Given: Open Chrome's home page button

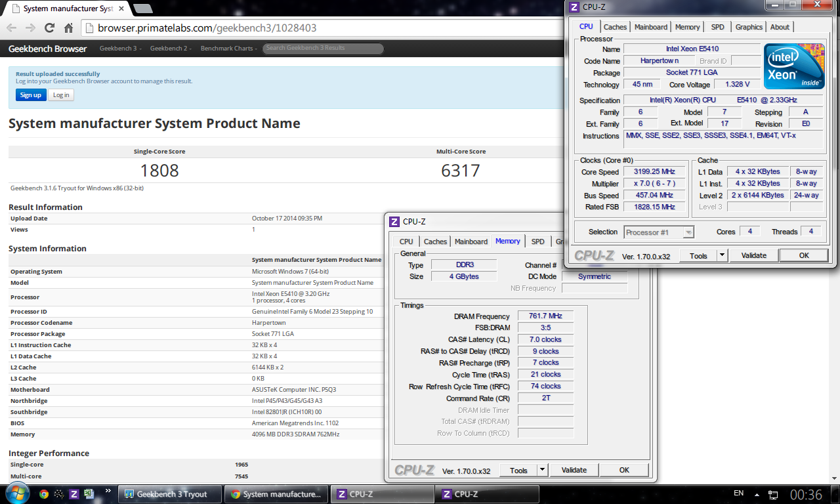Looking at the screenshot, I should (x=68, y=28).
